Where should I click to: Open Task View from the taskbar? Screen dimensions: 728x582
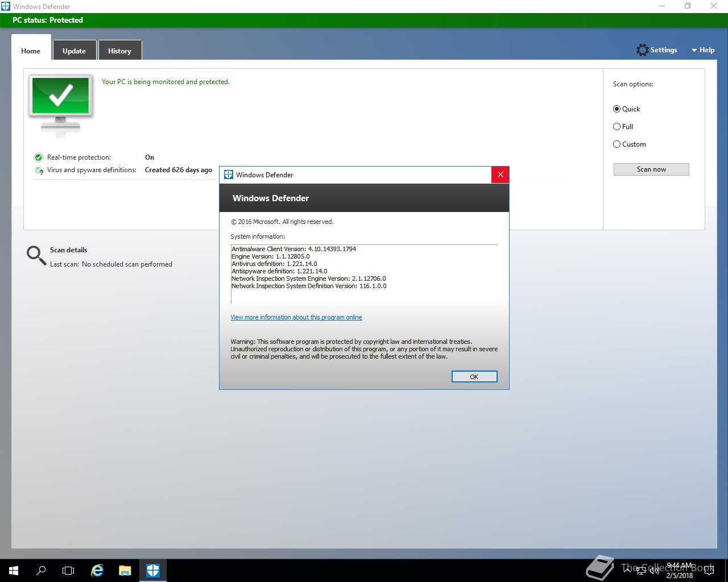tap(68, 571)
